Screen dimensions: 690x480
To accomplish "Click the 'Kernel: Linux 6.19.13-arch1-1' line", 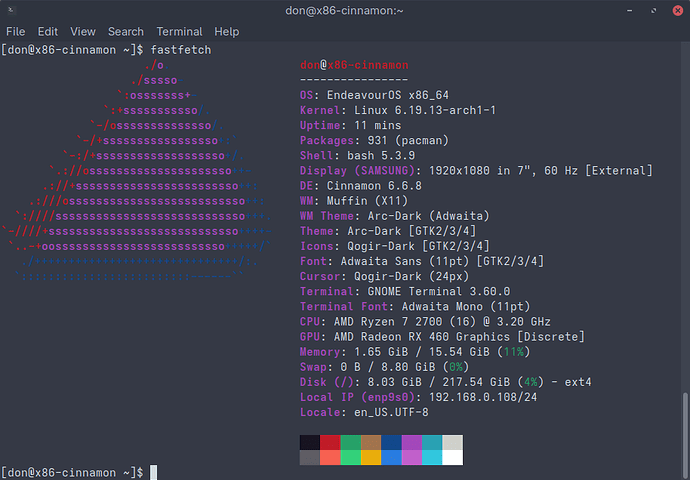I will [x=398, y=110].
